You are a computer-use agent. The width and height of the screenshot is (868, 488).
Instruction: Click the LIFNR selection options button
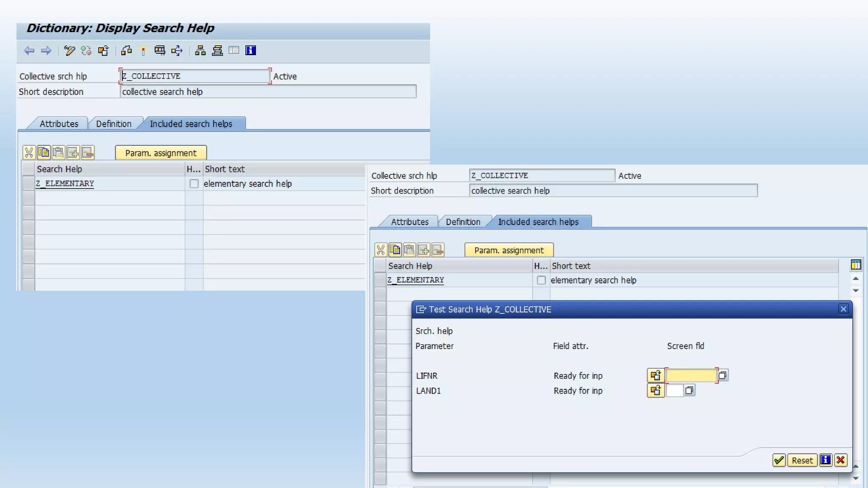point(656,375)
